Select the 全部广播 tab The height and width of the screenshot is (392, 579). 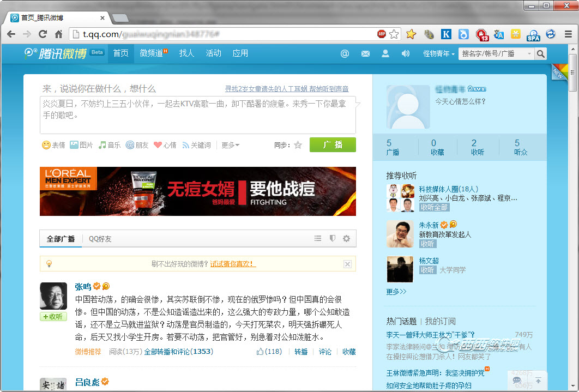[x=61, y=239]
